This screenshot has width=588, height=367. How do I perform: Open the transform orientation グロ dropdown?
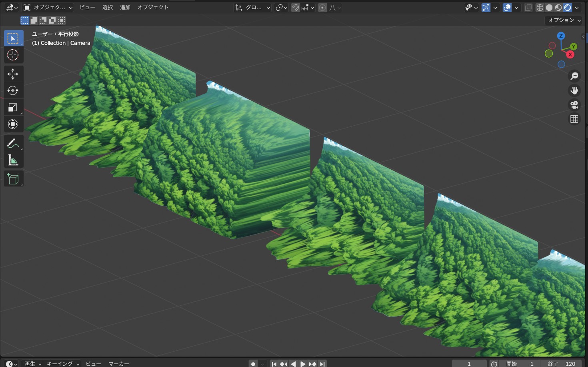click(x=253, y=8)
